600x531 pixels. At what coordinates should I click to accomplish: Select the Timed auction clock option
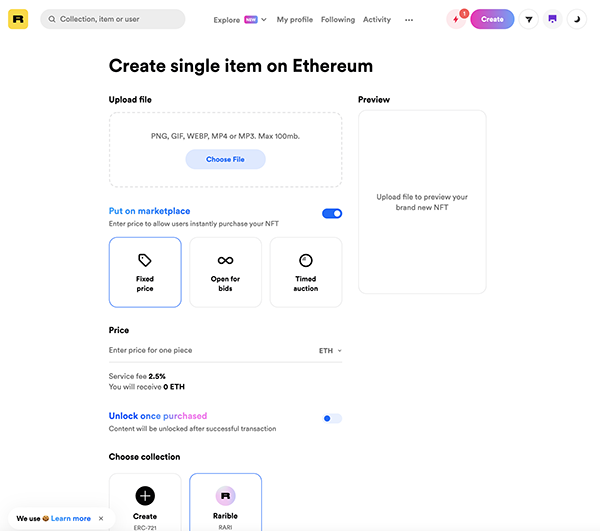tap(306, 272)
